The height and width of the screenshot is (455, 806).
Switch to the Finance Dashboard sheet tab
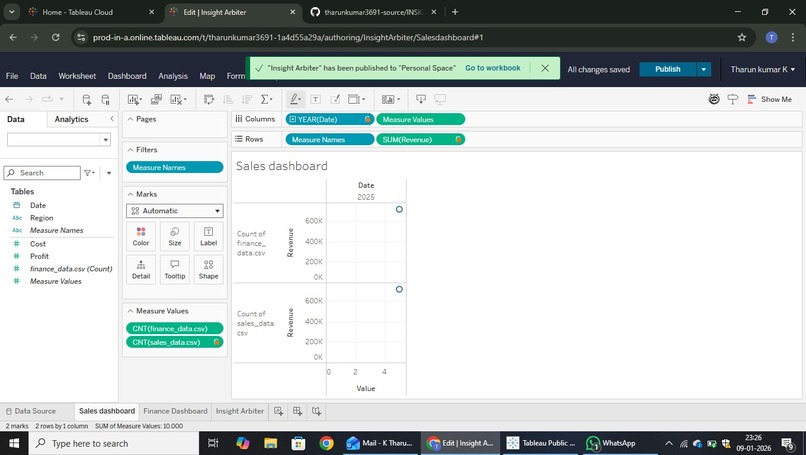click(175, 411)
